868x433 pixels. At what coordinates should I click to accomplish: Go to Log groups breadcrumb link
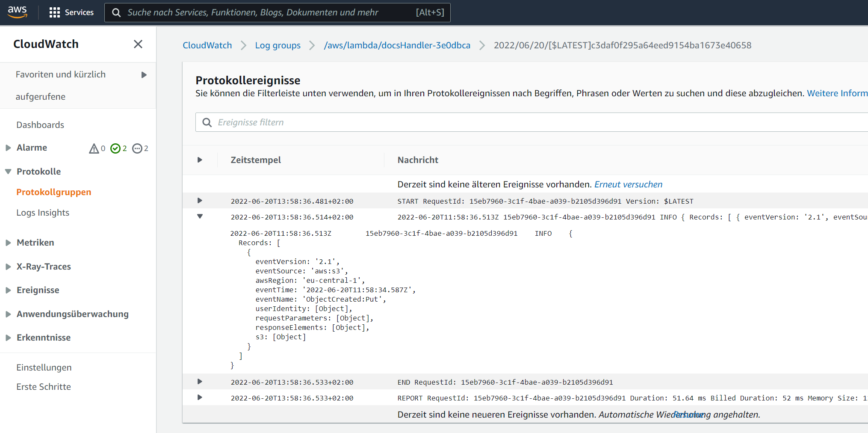point(278,45)
